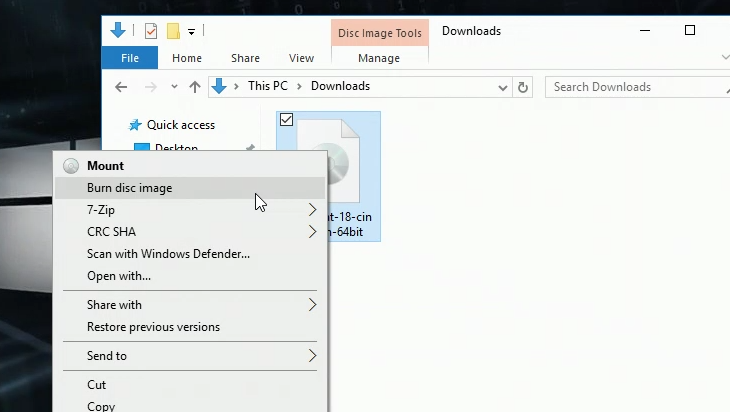Open the Customize Quick Access Toolbar dropdown
Image resolution: width=730 pixels, height=412 pixels.
(x=191, y=32)
